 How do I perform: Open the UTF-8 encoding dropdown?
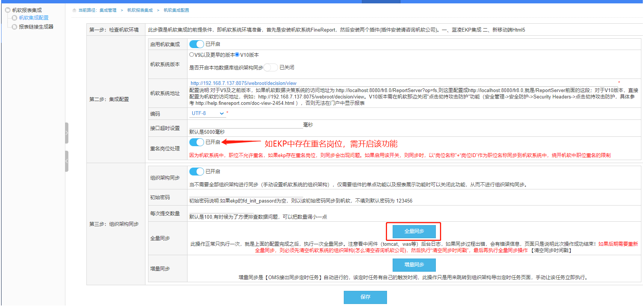click(207, 113)
